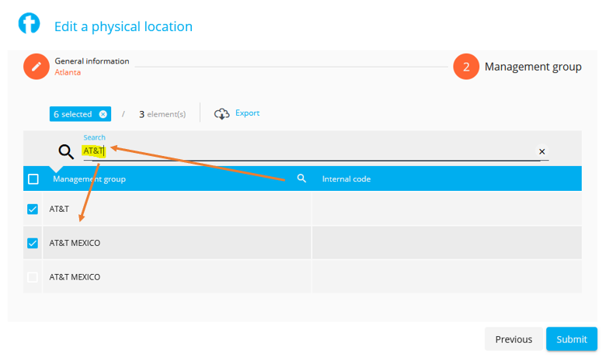Viewport: 606px width, 364px height.
Task: Click the Submit button
Action: (572, 339)
